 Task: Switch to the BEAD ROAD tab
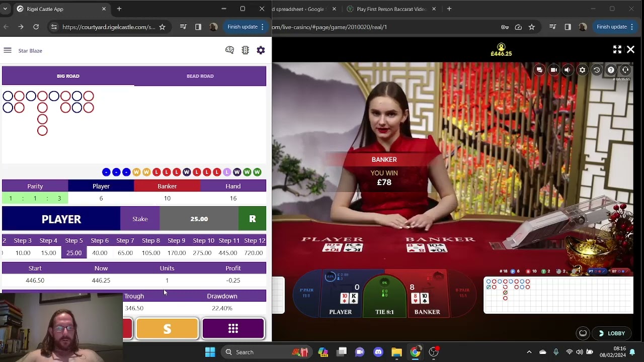tap(200, 76)
